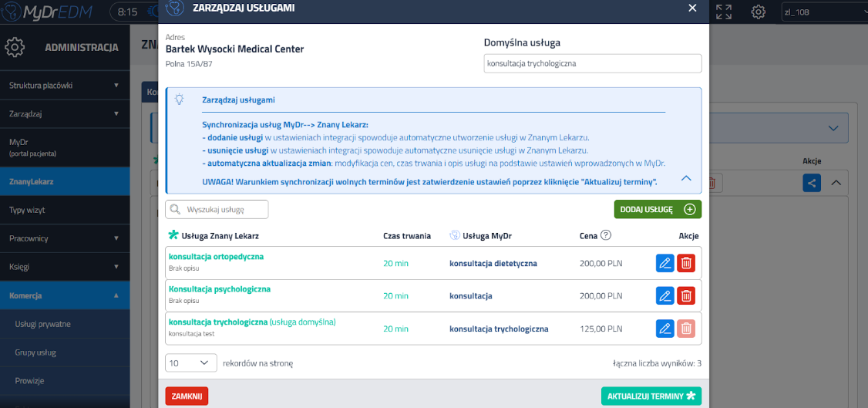The image size is (868, 408).
Task: Click the lightbulb hint icon
Action: pos(180,99)
